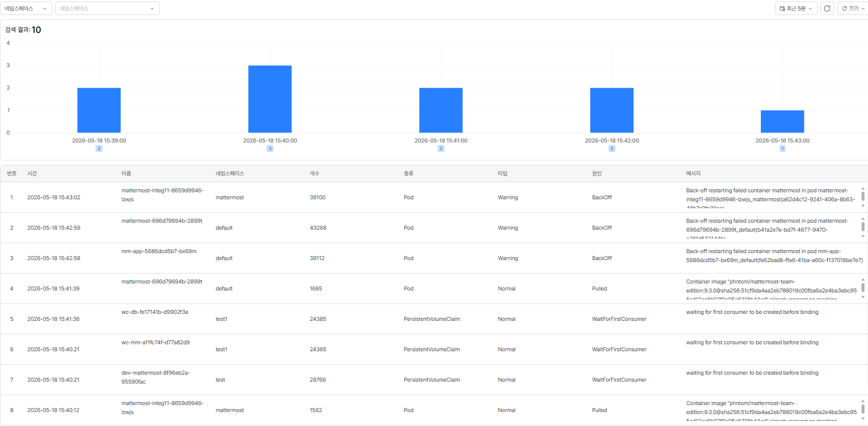Open the 최근 5분 time range dropdown

click(x=796, y=8)
